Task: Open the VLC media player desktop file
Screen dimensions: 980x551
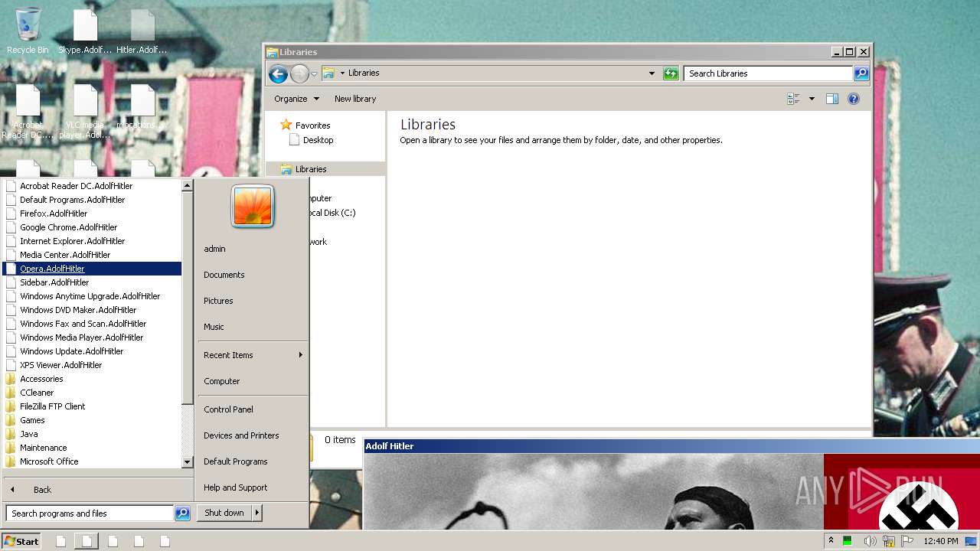Action: click(85, 112)
